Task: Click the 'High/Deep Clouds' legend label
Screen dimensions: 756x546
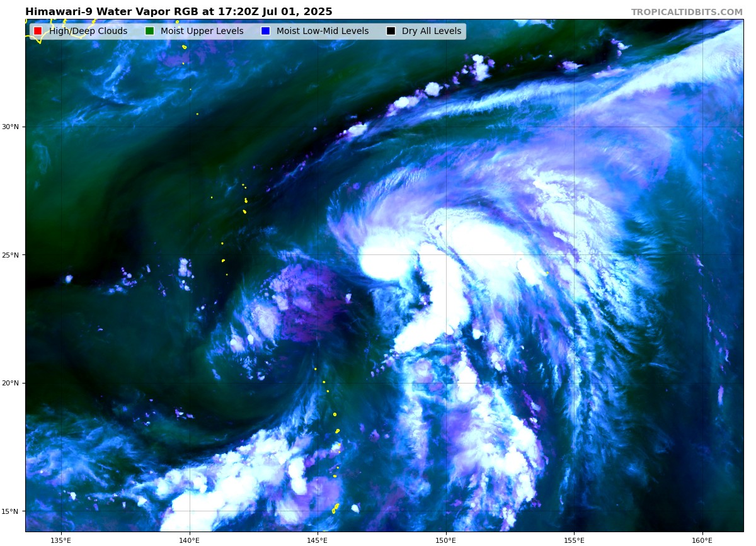Action: pos(88,31)
